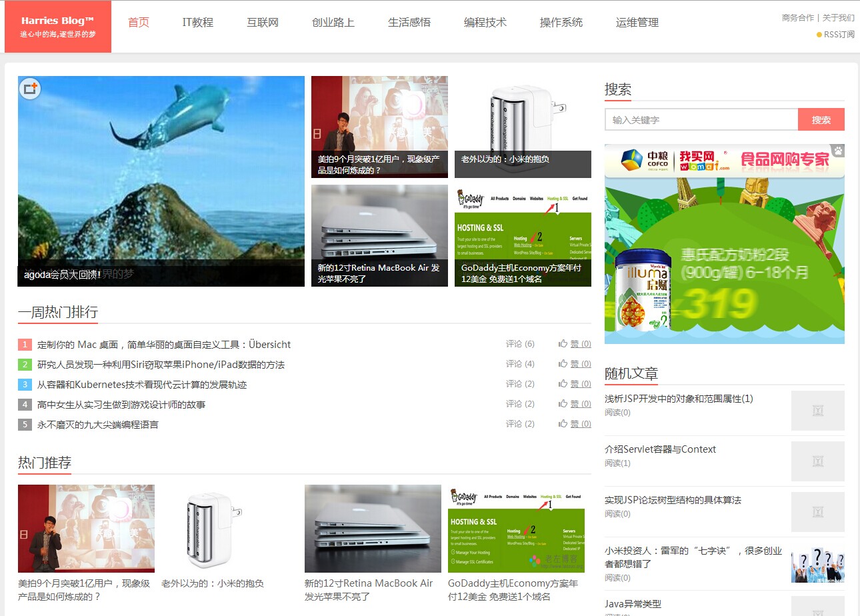Open the Harries Blog logo
This screenshot has width=860, height=616.
coord(58,27)
